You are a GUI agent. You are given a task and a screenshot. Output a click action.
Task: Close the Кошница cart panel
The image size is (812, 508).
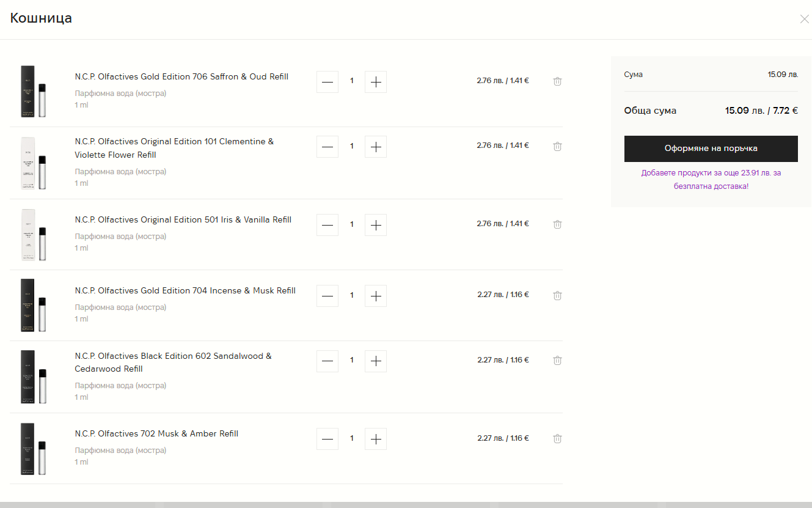pyautogui.click(x=804, y=19)
